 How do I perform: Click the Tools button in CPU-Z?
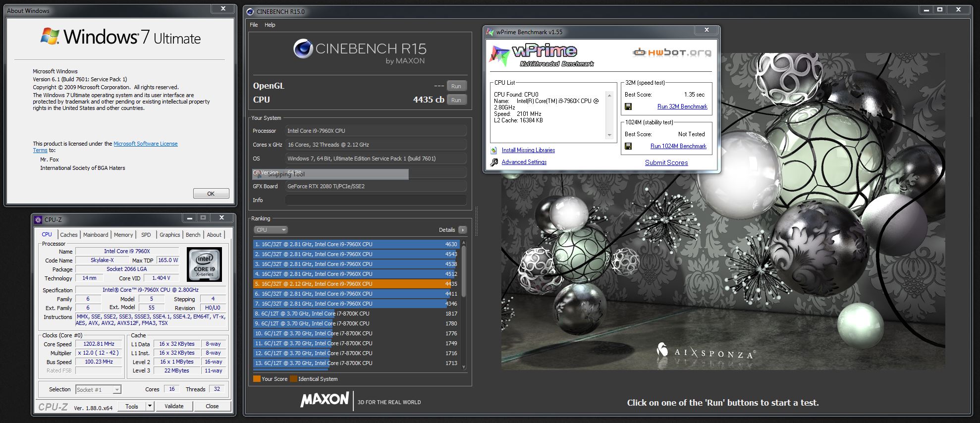point(132,406)
